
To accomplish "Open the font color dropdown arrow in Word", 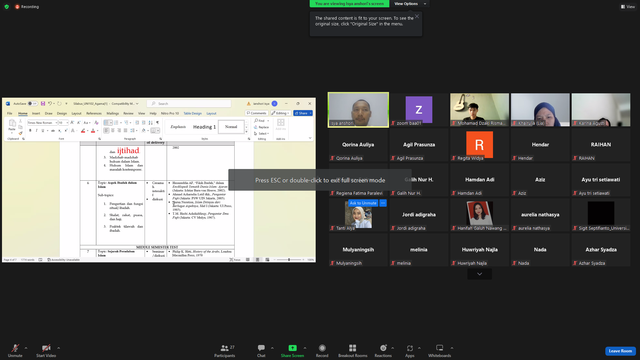I will point(97,131).
